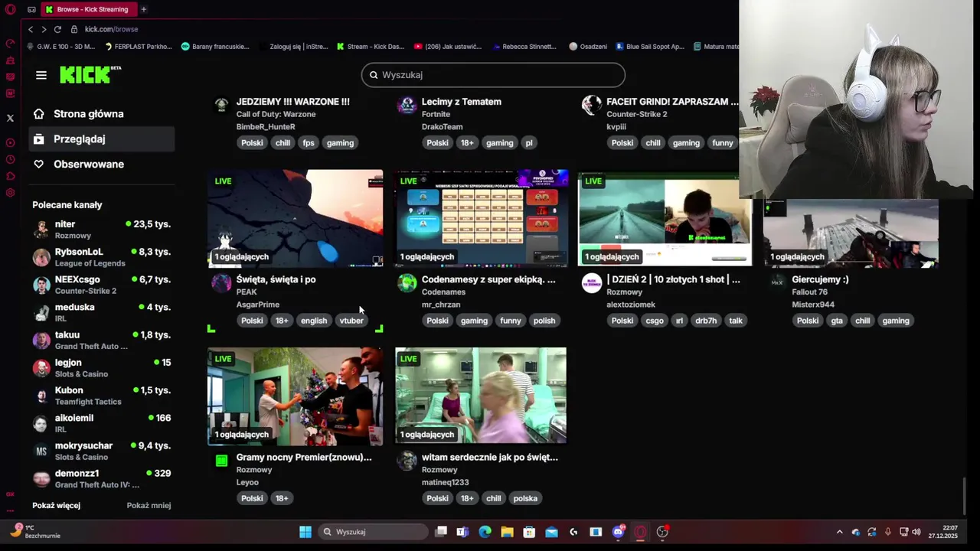Viewport: 980px width, 551px height.
Task: Click the page's vertical scrollbar thumb
Action: pyautogui.click(x=964, y=497)
